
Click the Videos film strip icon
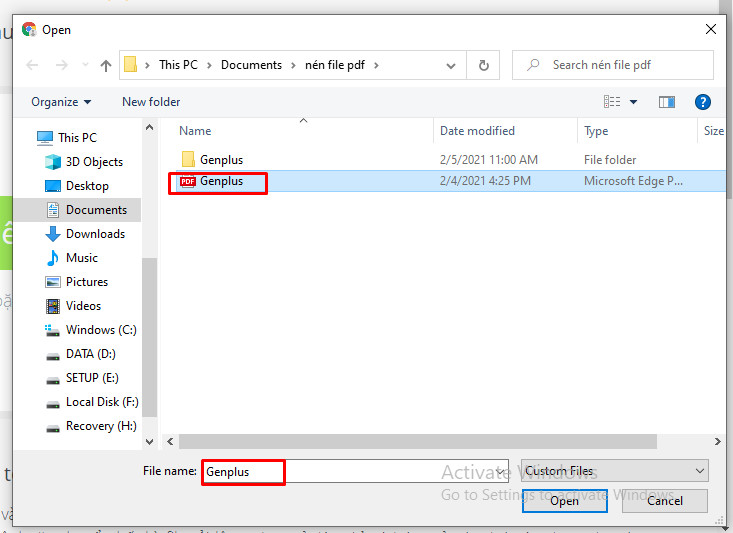[53, 306]
